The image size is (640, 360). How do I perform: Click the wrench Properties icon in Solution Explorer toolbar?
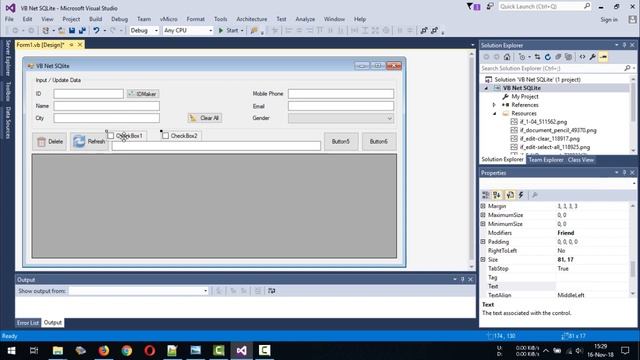click(592, 57)
